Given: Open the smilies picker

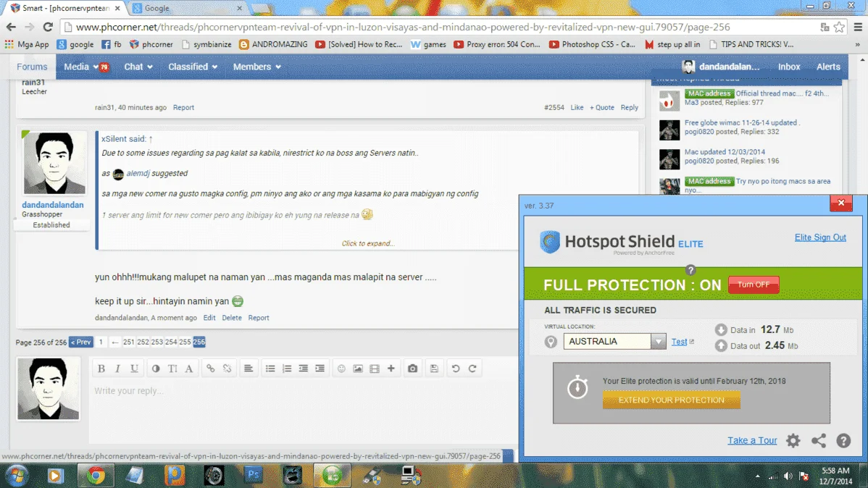Looking at the screenshot, I should click(341, 369).
